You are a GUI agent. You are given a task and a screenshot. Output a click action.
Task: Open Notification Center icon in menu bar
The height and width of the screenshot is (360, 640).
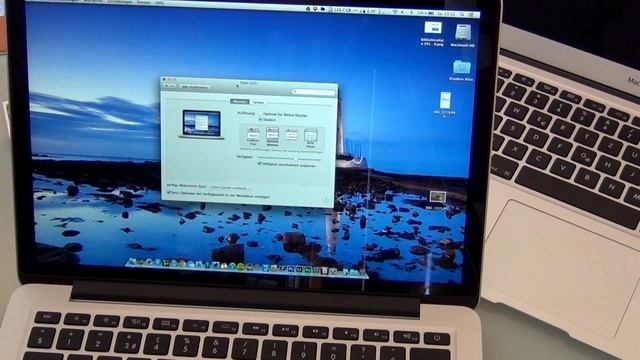click(471, 15)
